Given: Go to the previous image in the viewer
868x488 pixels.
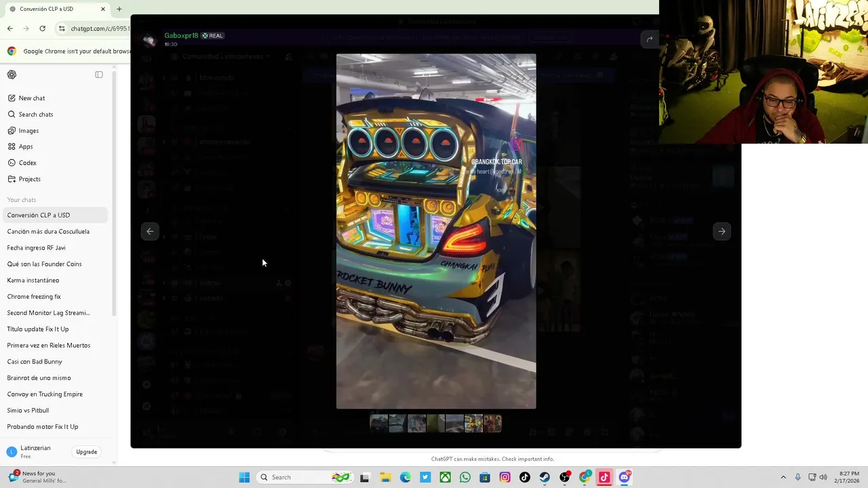Looking at the screenshot, I should click(150, 231).
